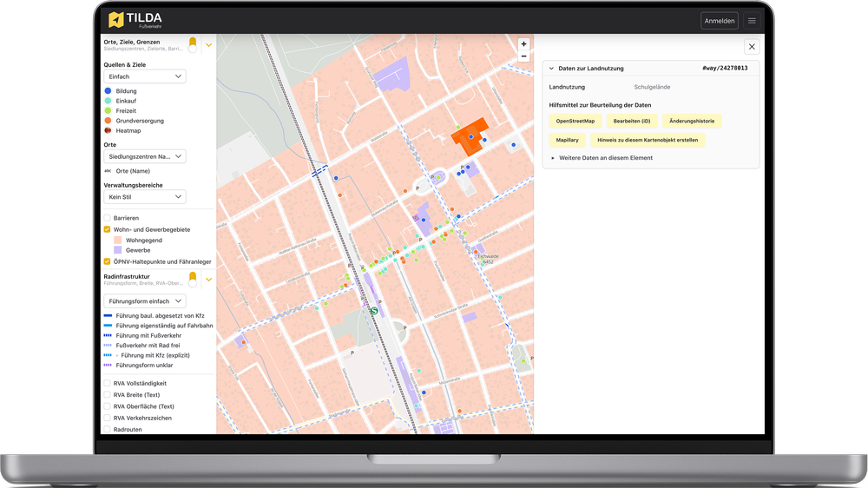Image resolution: width=868 pixels, height=488 pixels.
Task: Collapse the Radinfrastruktur section chevron
Action: click(x=208, y=280)
